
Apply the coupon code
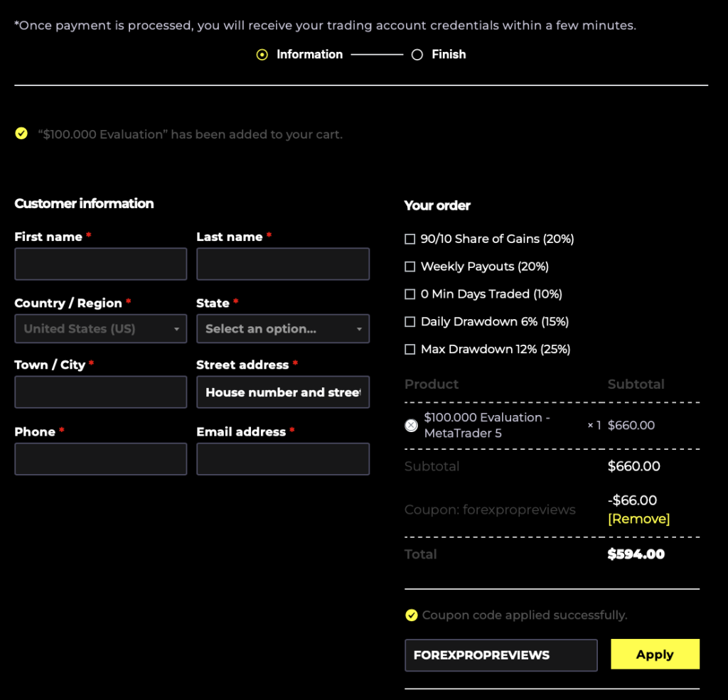pos(655,654)
